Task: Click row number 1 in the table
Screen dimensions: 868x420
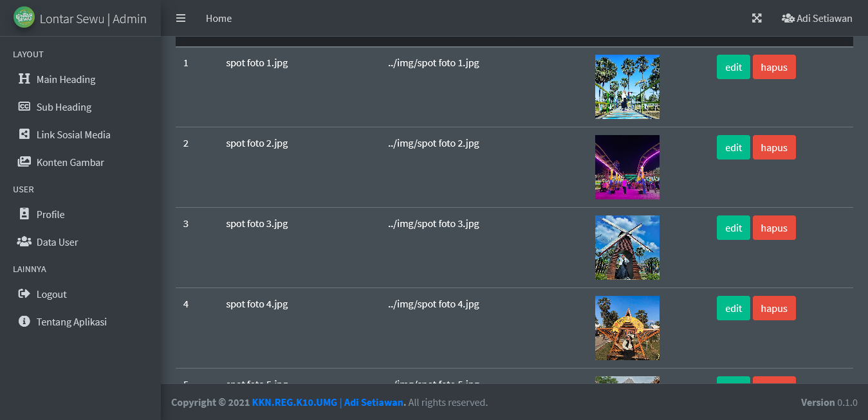Action: point(186,63)
